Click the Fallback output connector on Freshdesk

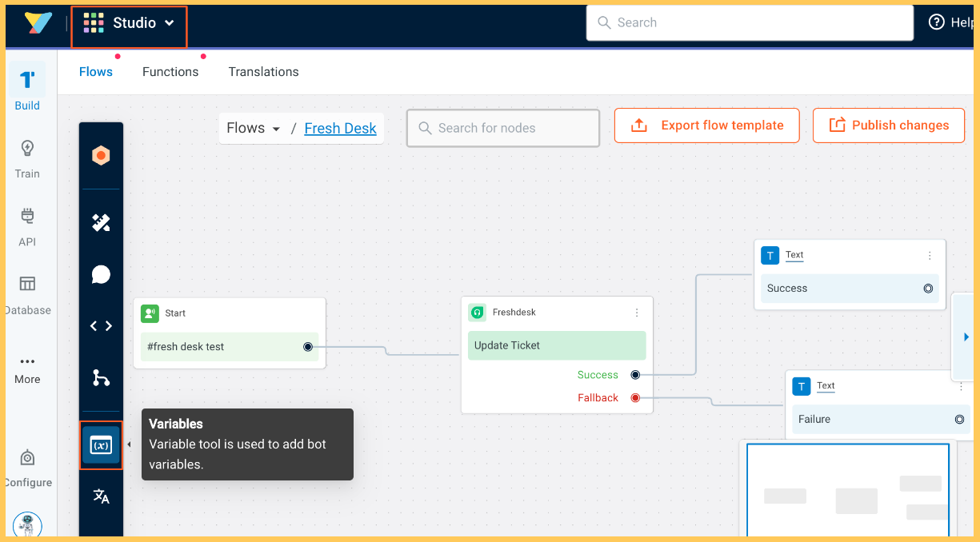pos(635,398)
